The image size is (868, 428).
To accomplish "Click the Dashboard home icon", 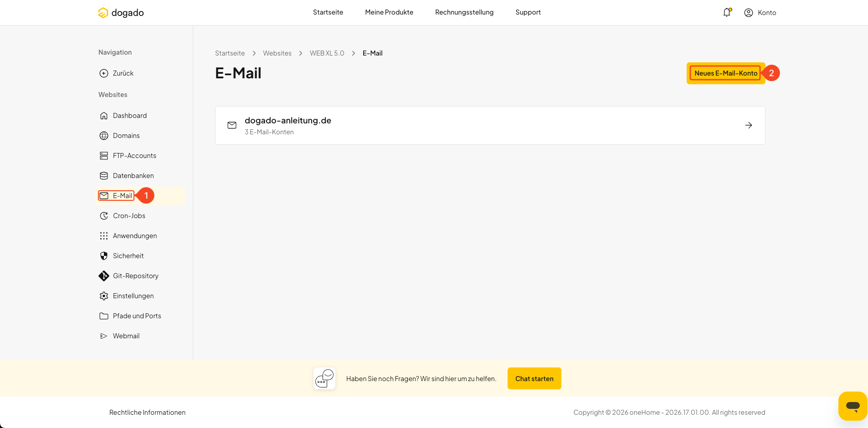I will click(104, 116).
